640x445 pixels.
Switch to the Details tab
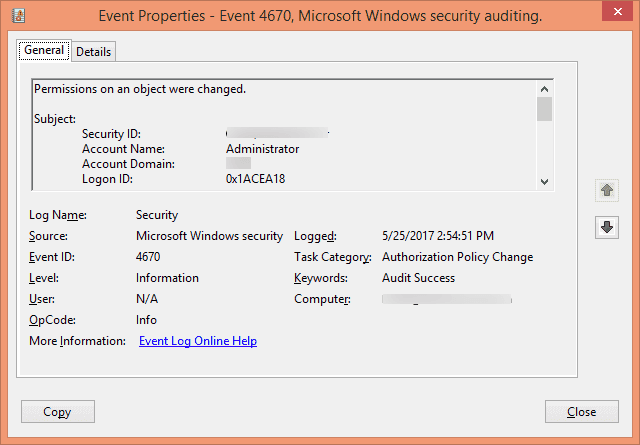[94, 51]
